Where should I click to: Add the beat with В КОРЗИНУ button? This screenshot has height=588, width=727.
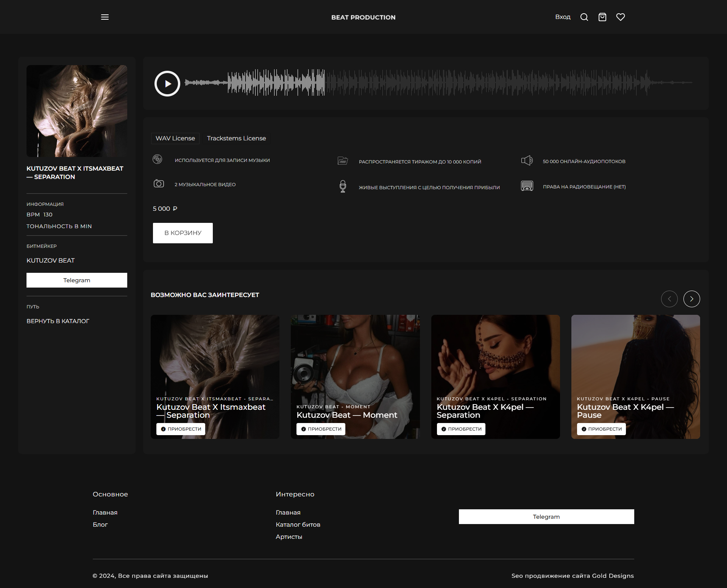coord(183,233)
